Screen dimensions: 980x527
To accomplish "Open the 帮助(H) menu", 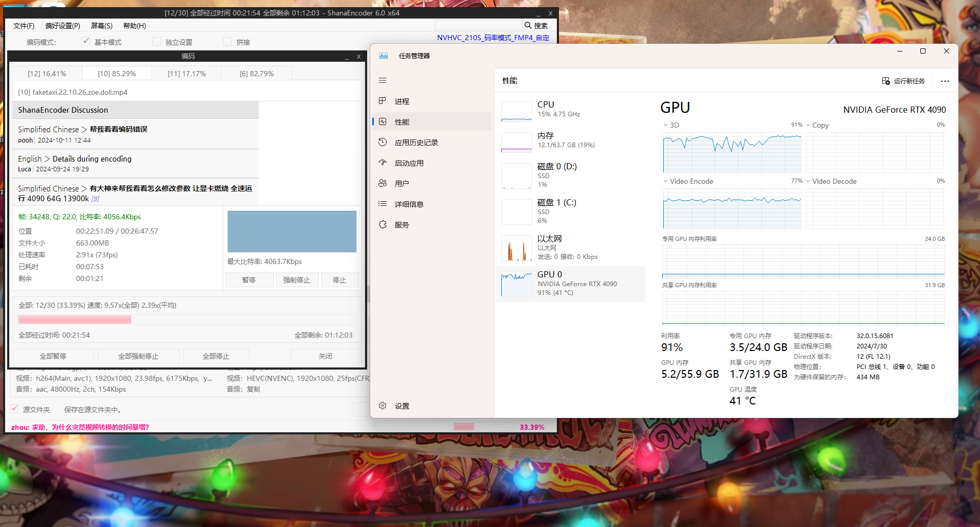I will [135, 26].
